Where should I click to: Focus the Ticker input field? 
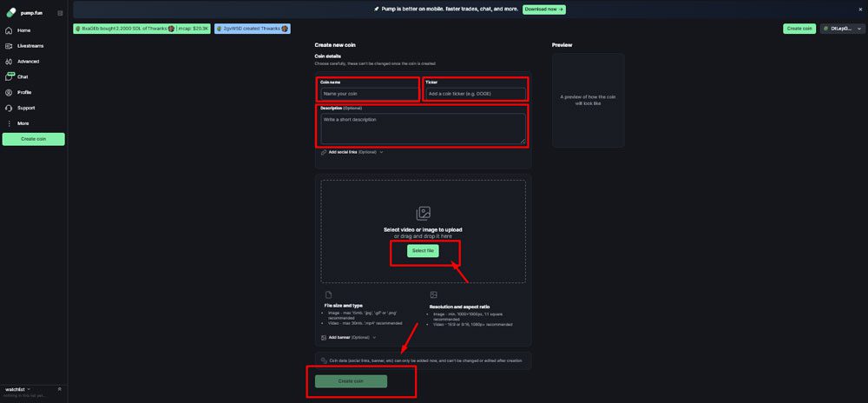pyautogui.click(x=475, y=93)
